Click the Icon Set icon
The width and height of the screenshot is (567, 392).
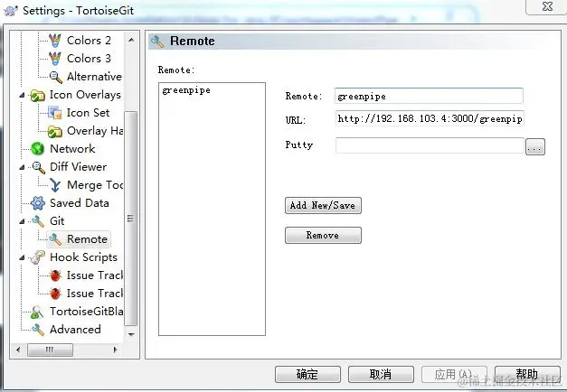point(55,113)
